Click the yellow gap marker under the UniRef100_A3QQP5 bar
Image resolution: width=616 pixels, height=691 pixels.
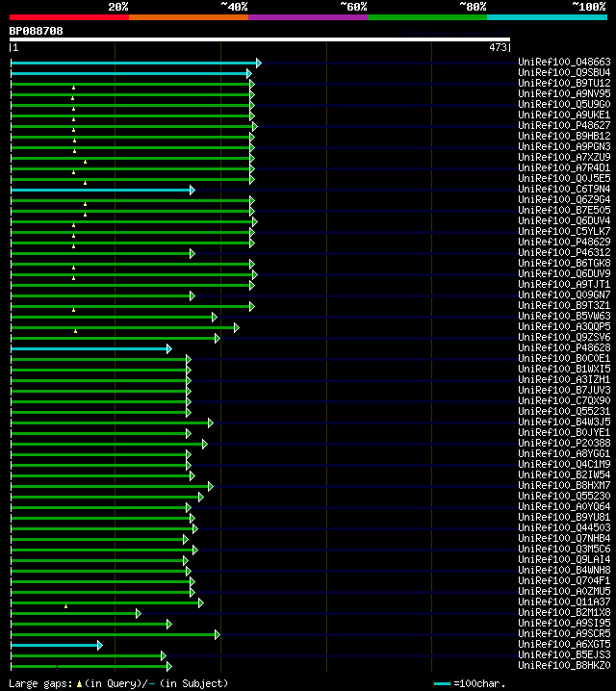point(76,331)
